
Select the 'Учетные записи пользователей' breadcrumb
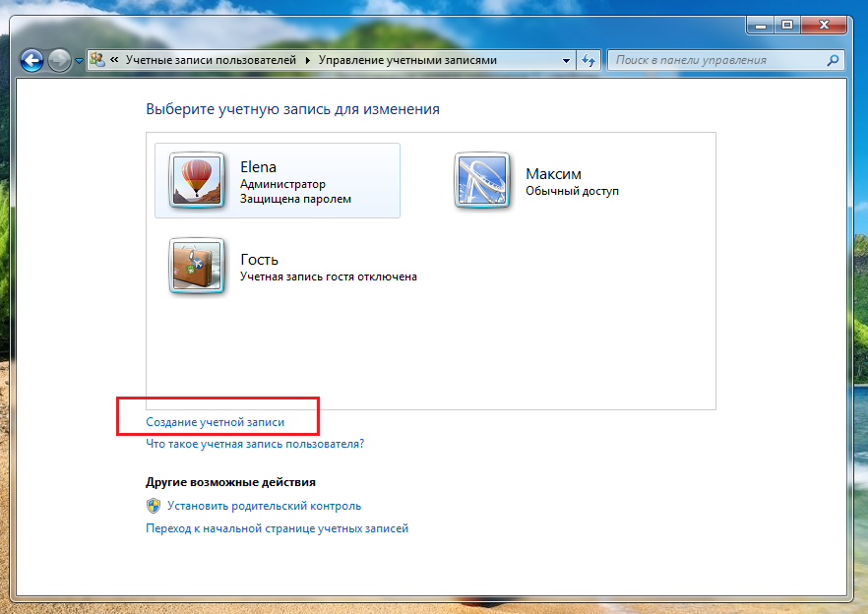(x=211, y=60)
